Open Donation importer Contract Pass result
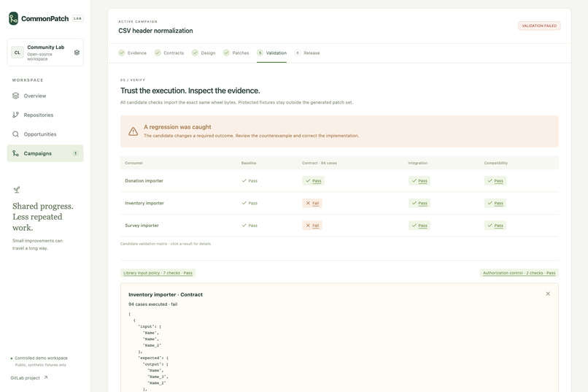Image resolution: width=588 pixels, height=392 pixels. click(314, 181)
